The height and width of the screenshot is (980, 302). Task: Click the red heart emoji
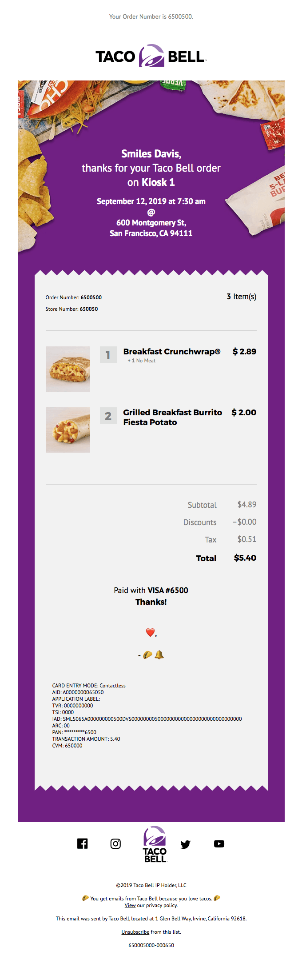coord(150,632)
